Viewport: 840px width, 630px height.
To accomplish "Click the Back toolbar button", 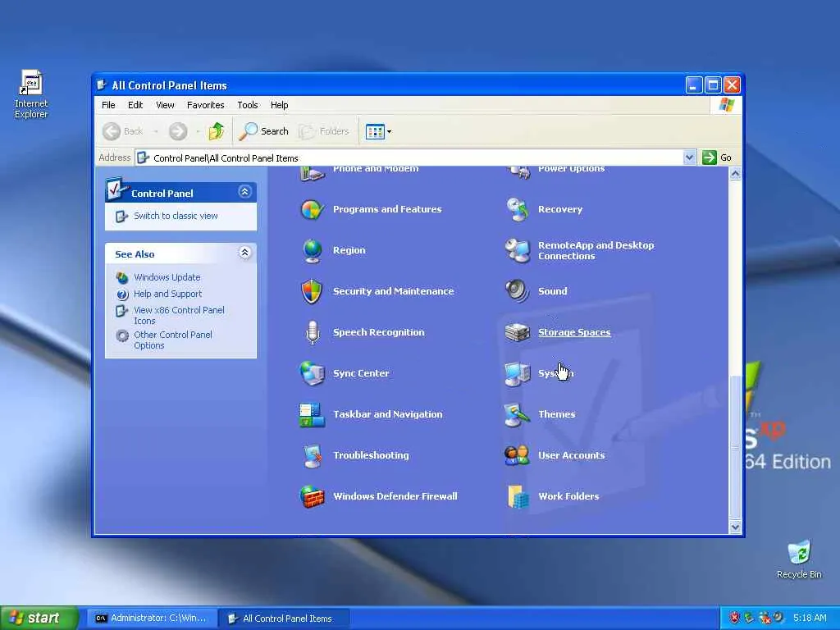I will (123, 131).
